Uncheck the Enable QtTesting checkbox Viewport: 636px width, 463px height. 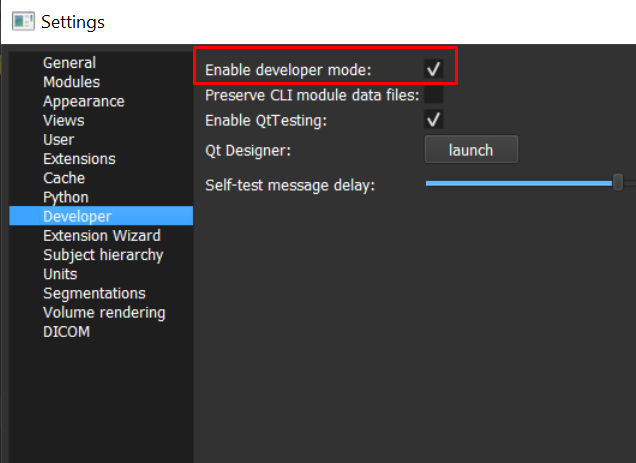click(x=433, y=120)
